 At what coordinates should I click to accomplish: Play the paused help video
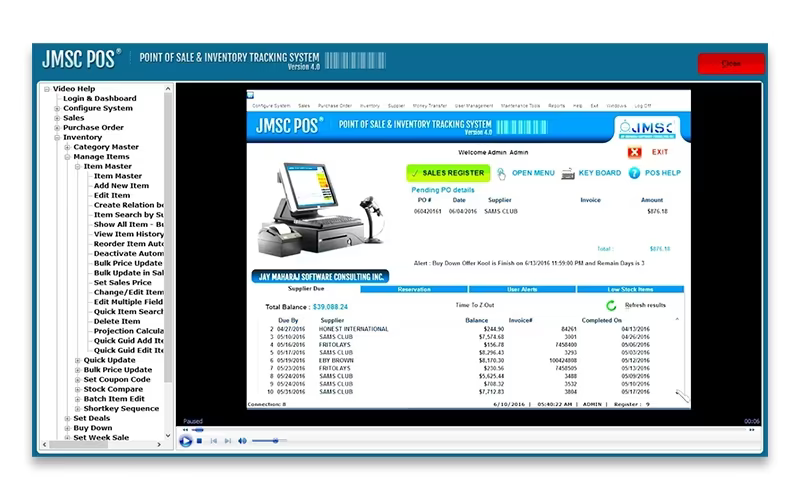(x=186, y=441)
